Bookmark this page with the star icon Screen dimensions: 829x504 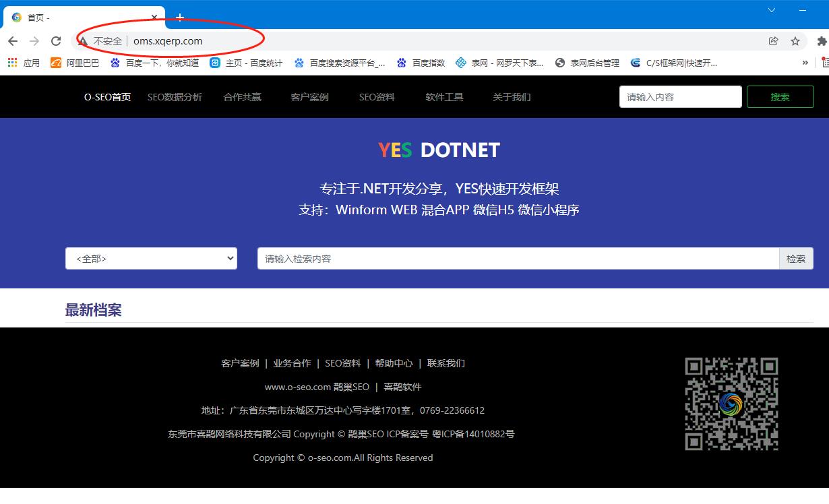pyautogui.click(x=795, y=41)
